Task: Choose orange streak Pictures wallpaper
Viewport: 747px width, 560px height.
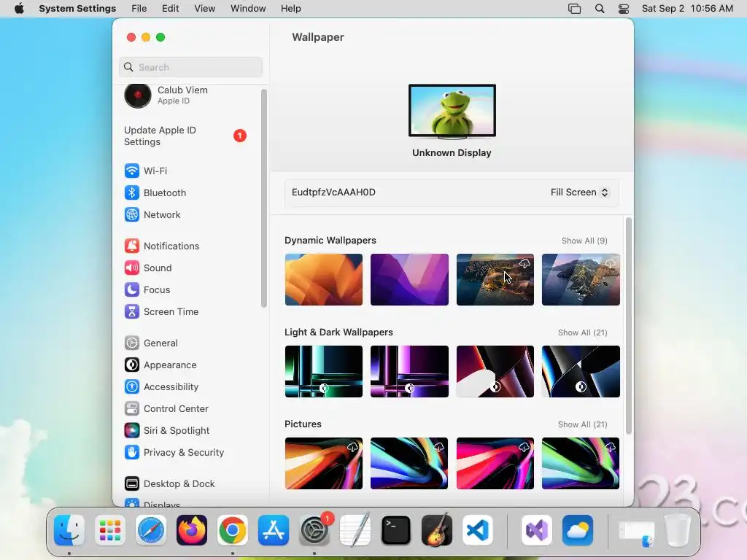Action: coord(323,463)
